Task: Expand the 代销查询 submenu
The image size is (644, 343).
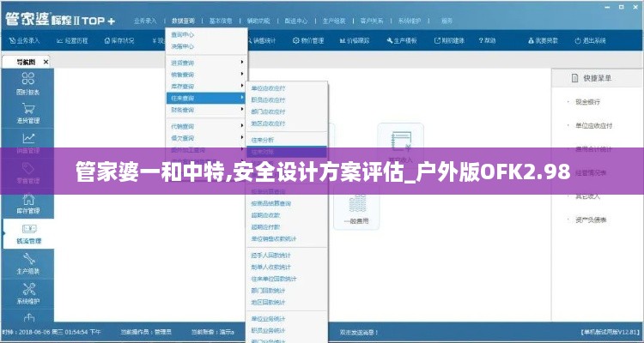Action: [x=206, y=126]
